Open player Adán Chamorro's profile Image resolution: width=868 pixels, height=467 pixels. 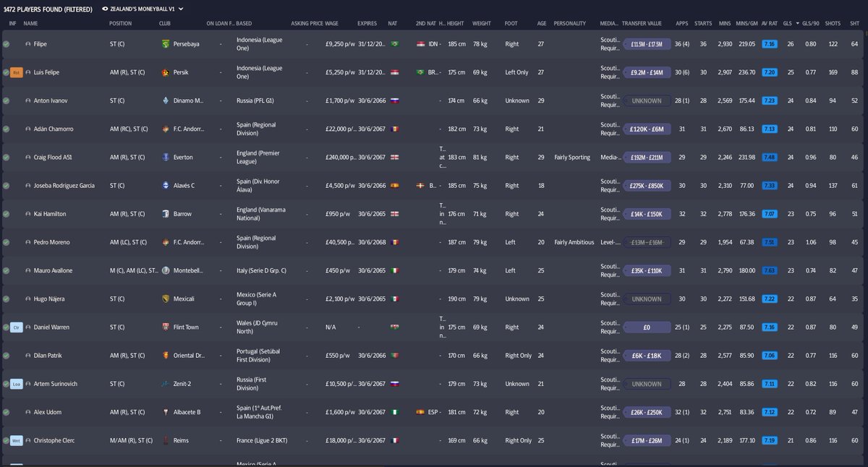[x=54, y=129]
